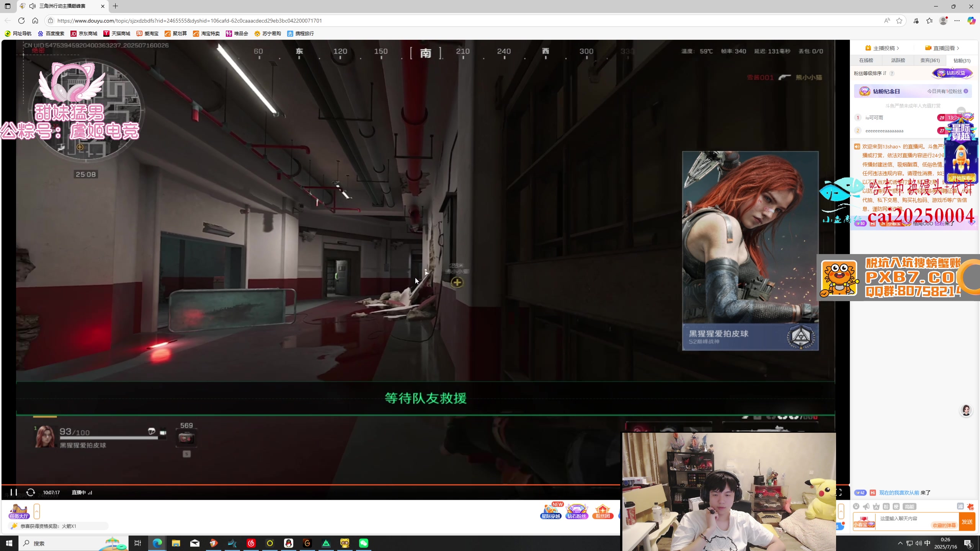This screenshot has height=551, width=980.
Task: Click the help question mark beside 粉丝等级排序
Action: click(892, 73)
